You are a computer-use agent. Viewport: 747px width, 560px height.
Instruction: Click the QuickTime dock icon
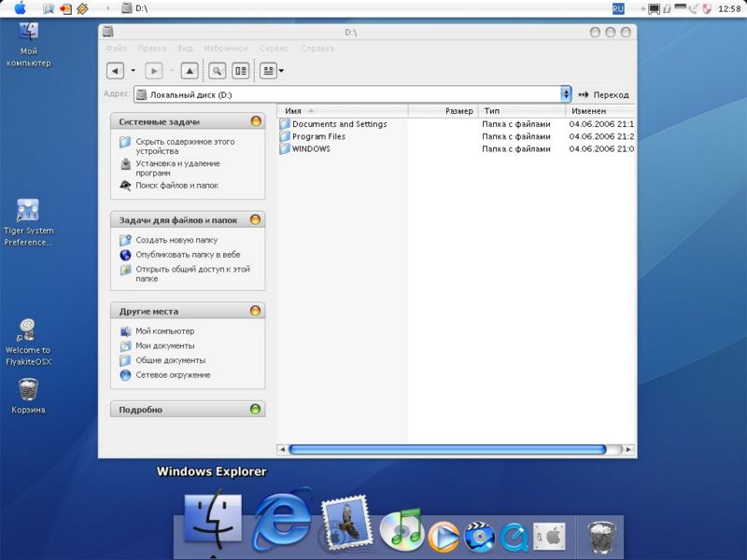tap(514, 536)
